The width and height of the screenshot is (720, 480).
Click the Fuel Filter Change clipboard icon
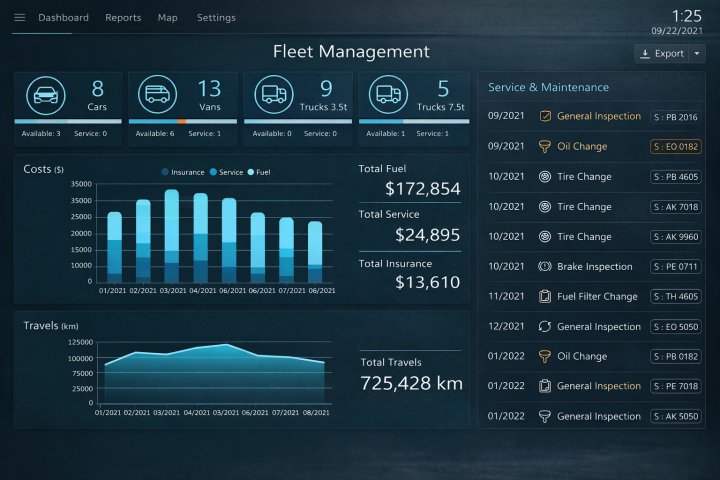point(545,297)
